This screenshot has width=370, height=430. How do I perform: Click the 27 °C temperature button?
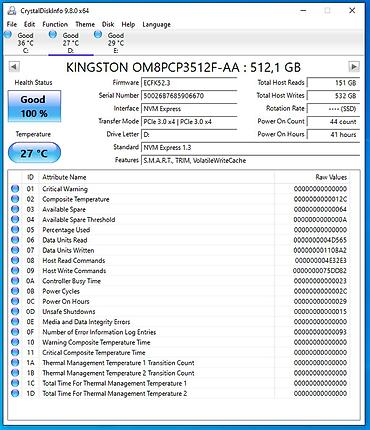[x=34, y=153]
